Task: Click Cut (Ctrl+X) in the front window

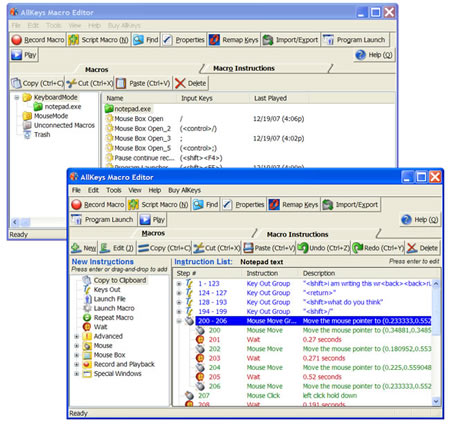Action: 217,248
